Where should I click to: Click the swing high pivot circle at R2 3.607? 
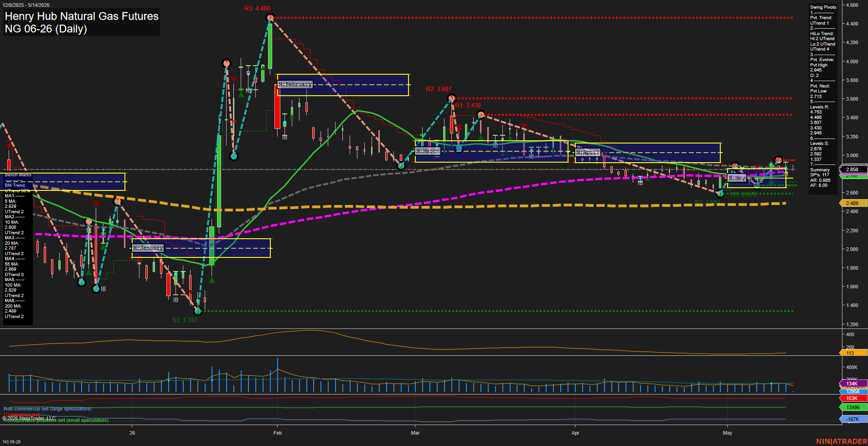point(452,98)
